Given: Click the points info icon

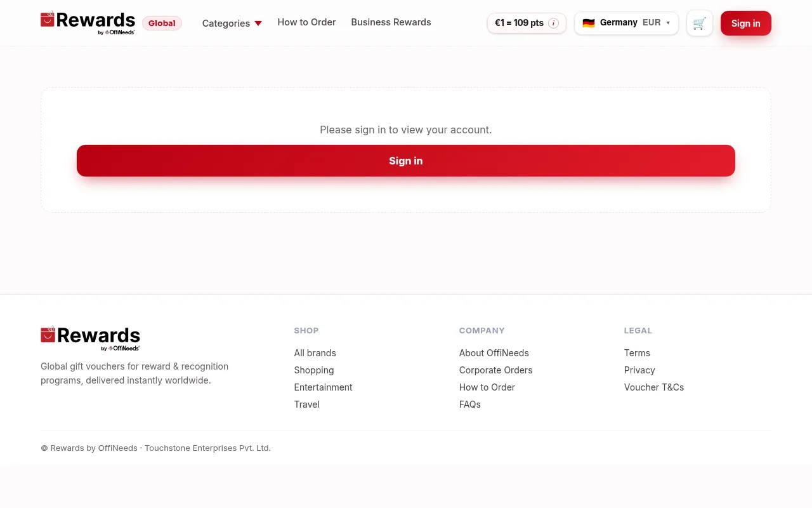Looking at the screenshot, I should coord(553,23).
